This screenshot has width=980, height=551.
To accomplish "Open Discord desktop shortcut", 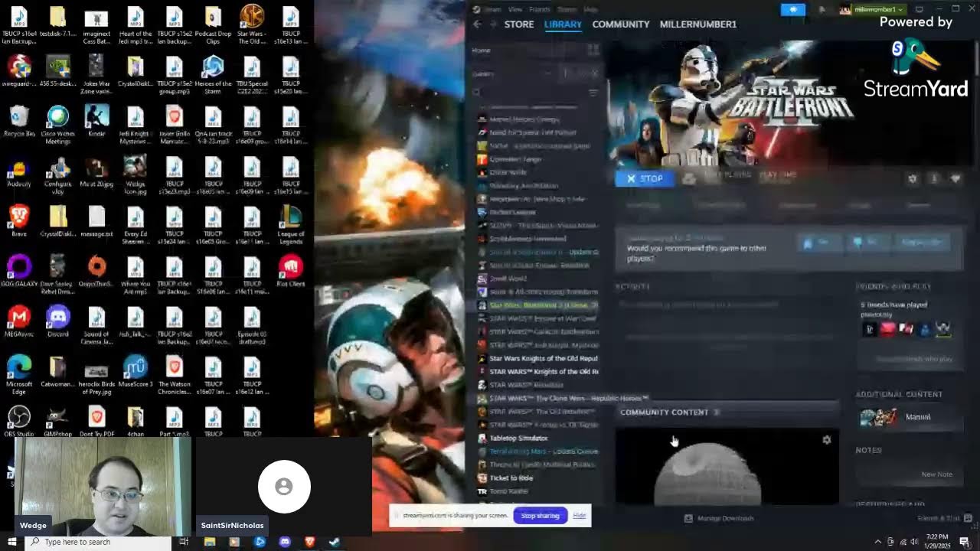I will pos(58,321).
